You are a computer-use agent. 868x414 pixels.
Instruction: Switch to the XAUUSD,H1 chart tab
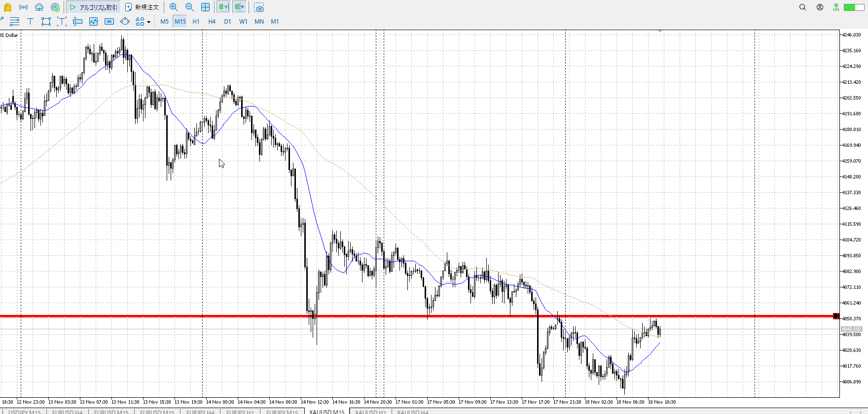370,412
